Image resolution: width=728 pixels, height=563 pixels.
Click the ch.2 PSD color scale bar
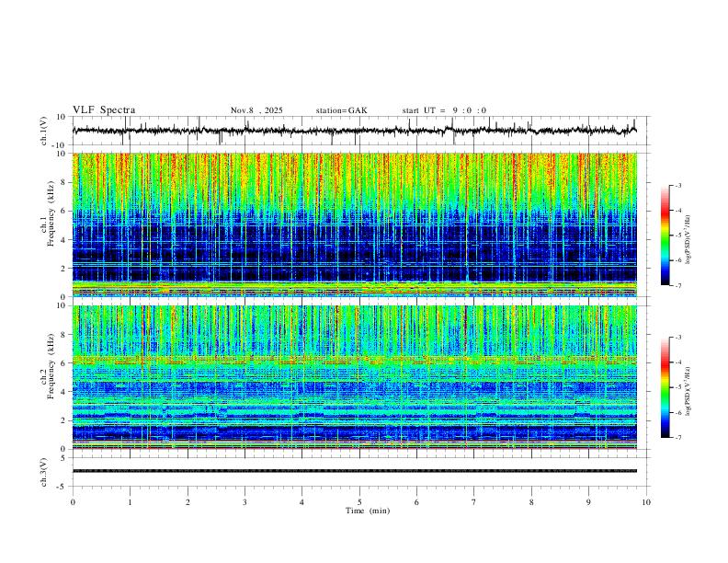click(x=665, y=387)
